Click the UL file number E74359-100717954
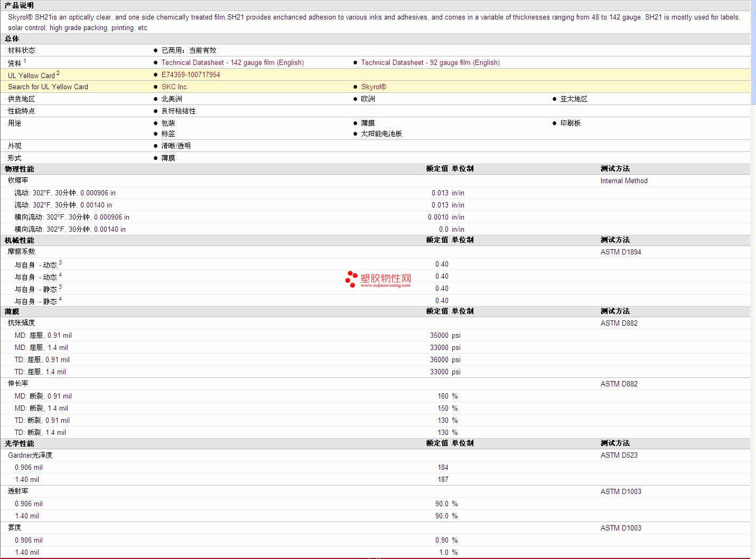Viewport: 756px width, 559px height. (x=191, y=75)
